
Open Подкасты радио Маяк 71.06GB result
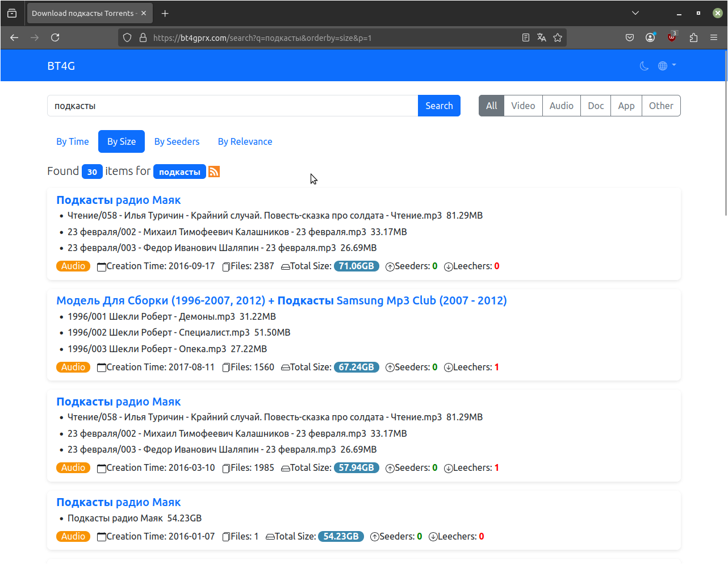coord(119,200)
